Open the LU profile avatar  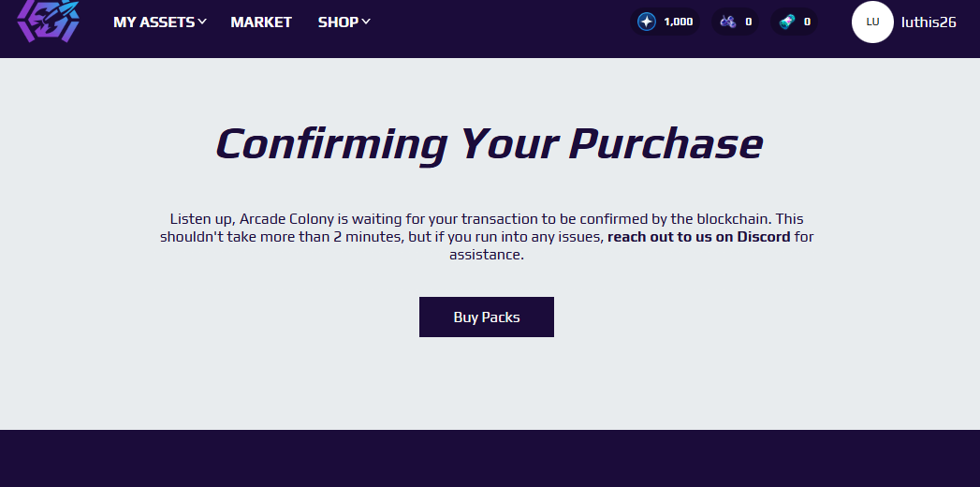(x=872, y=22)
